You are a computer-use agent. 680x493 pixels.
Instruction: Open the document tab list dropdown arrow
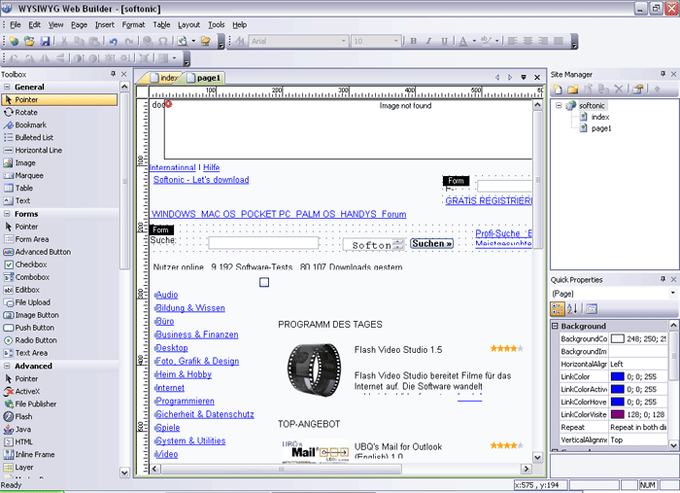tap(523, 77)
